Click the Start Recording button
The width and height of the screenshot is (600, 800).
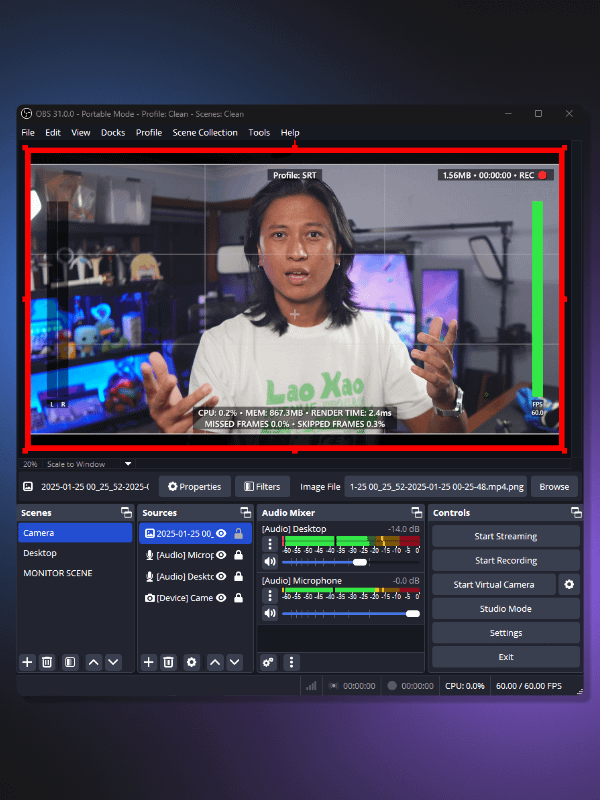tap(505, 561)
